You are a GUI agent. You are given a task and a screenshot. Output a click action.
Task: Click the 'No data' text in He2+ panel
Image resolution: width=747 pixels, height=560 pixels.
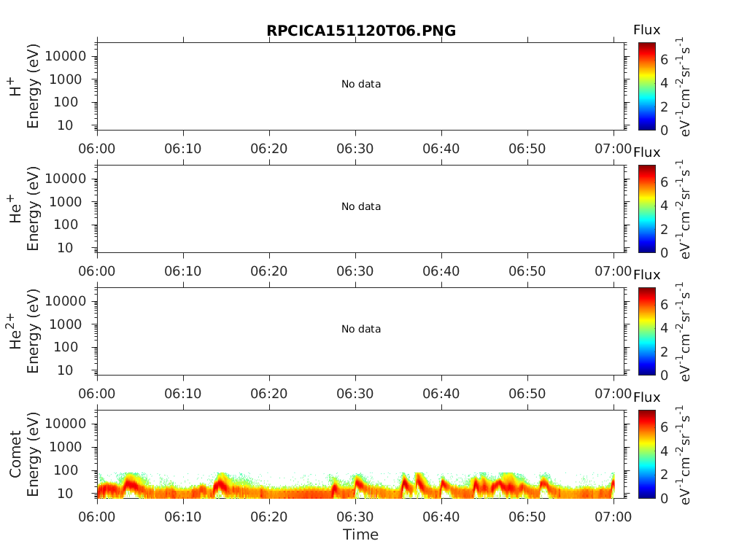(361, 329)
